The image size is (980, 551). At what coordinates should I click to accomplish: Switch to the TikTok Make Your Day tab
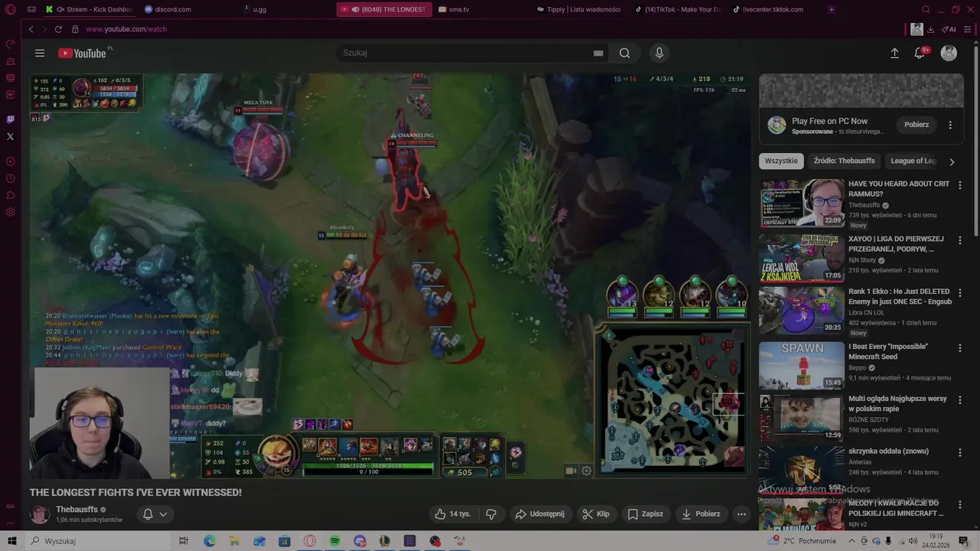pyautogui.click(x=678, y=9)
